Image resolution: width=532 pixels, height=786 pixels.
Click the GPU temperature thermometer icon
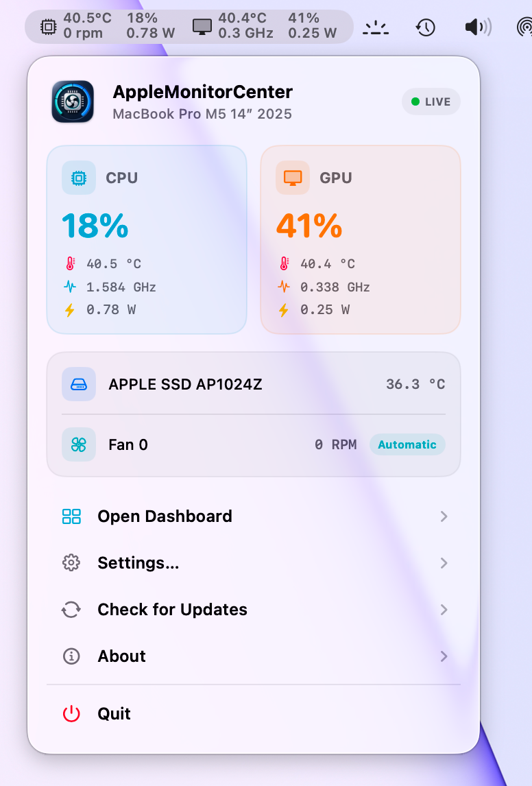(x=285, y=263)
